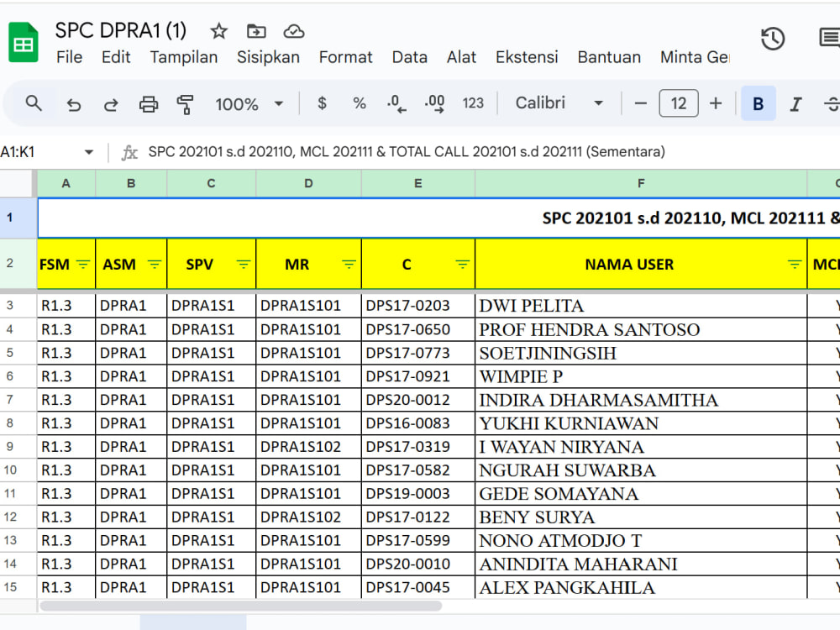This screenshot has height=630, width=840.
Task: Decrease decimal places
Action: click(396, 103)
